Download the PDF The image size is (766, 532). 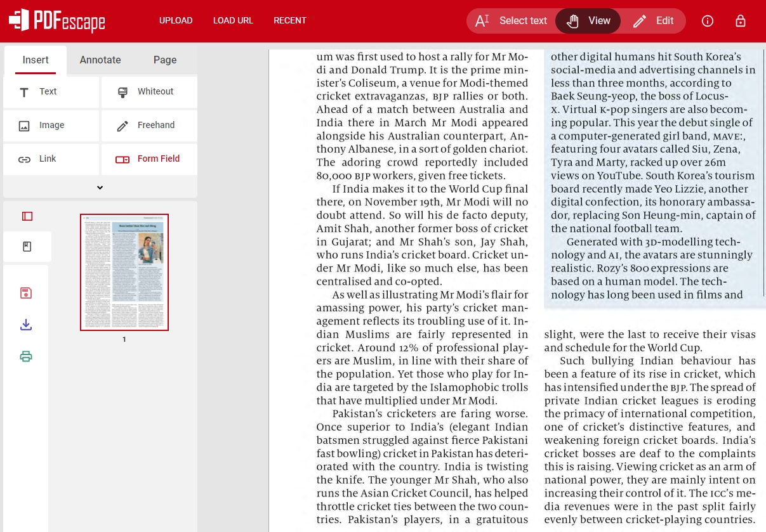click(x=26, y=325)
